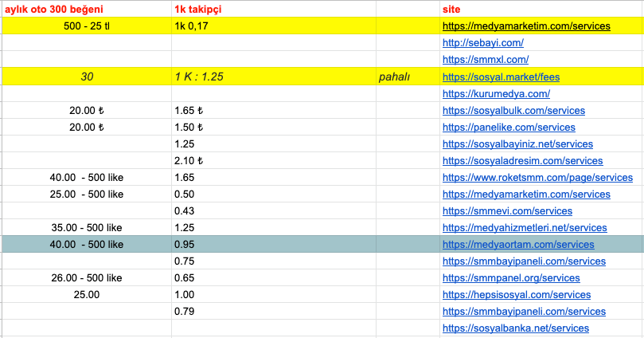This screenshot has width=644, height=338.
Task: Open the hepsisosyal.com/services link
Action: point(517,295)
